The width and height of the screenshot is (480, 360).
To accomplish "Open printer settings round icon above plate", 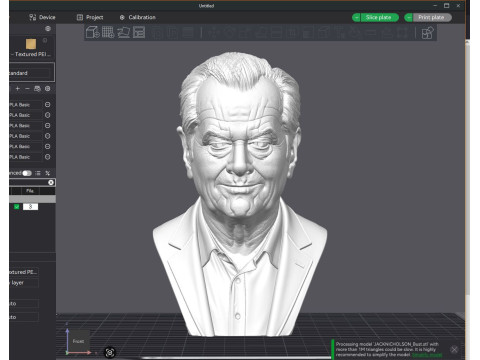I will (48, 29).
